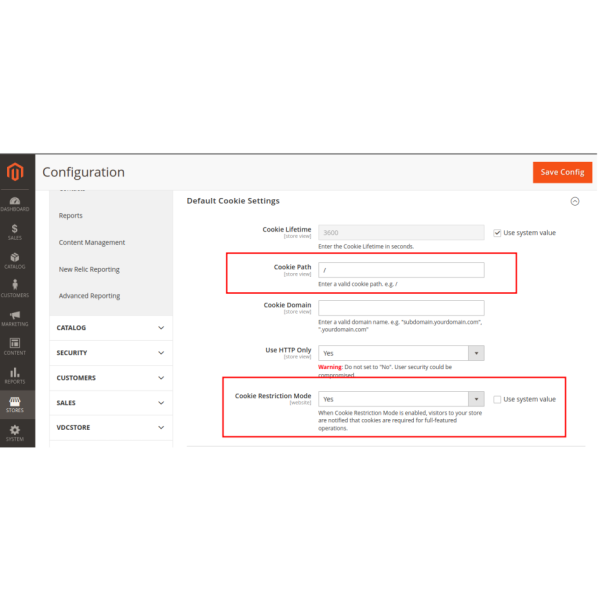
Task: Select Content Management in the config menu
Action: [x=92, y=242]
